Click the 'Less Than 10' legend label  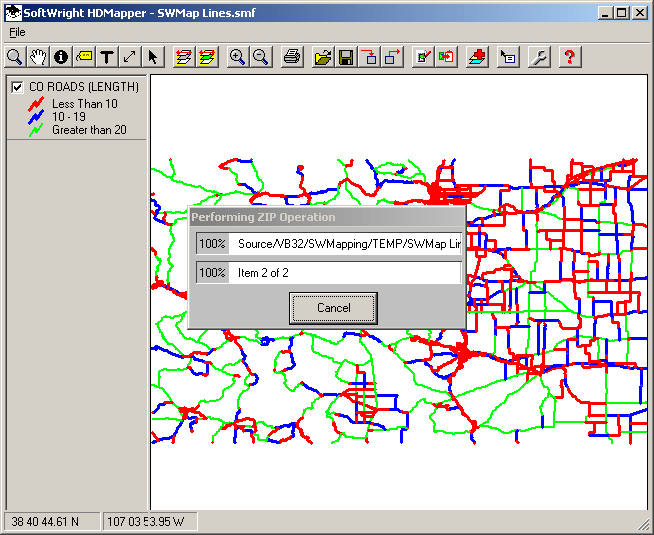85,104
